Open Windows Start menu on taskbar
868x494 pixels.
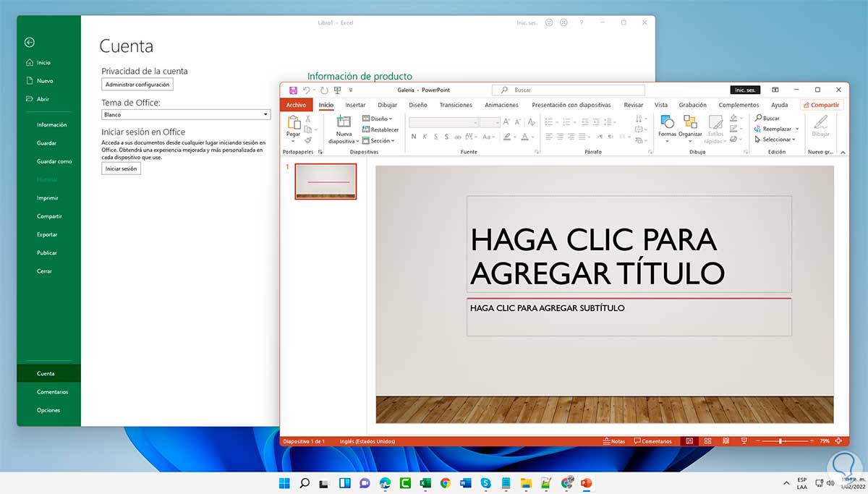[284, 482]
